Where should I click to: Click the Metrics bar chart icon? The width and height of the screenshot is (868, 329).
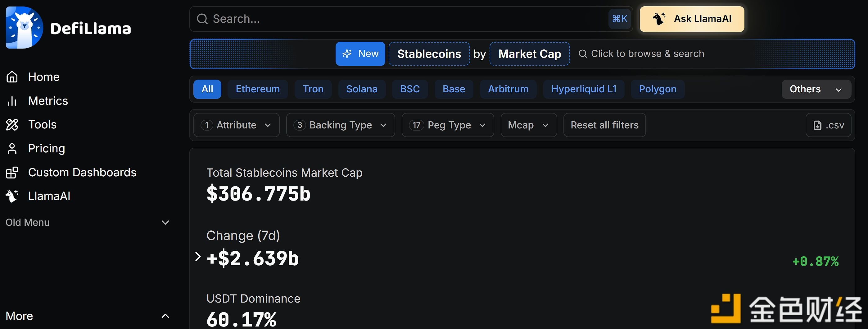pos(12,101)
